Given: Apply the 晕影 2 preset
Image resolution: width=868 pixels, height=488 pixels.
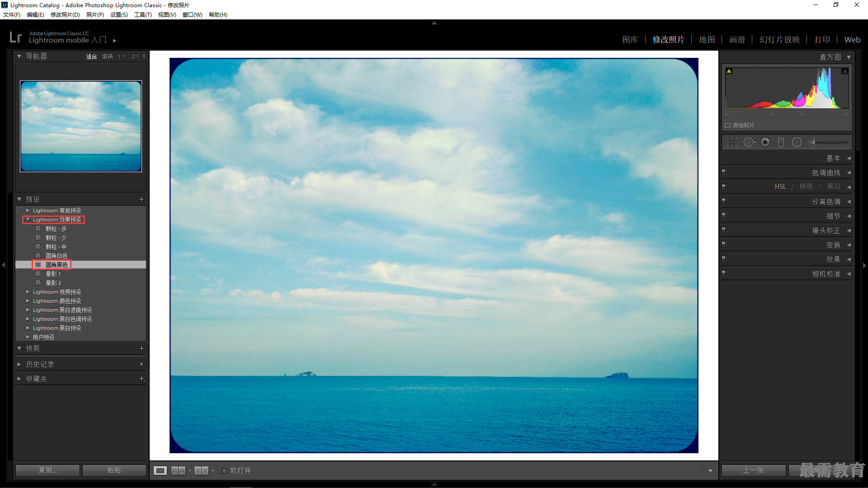Looking at the screenshot, I should tap(53, 283).
